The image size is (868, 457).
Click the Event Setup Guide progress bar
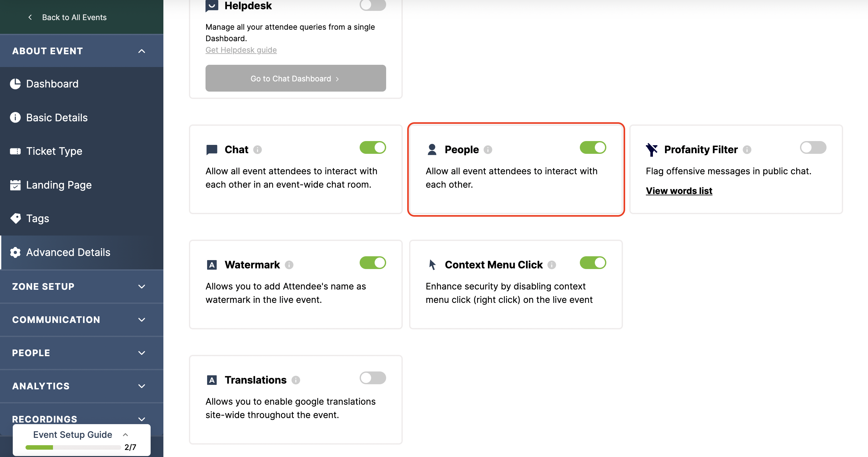[73, 447]
